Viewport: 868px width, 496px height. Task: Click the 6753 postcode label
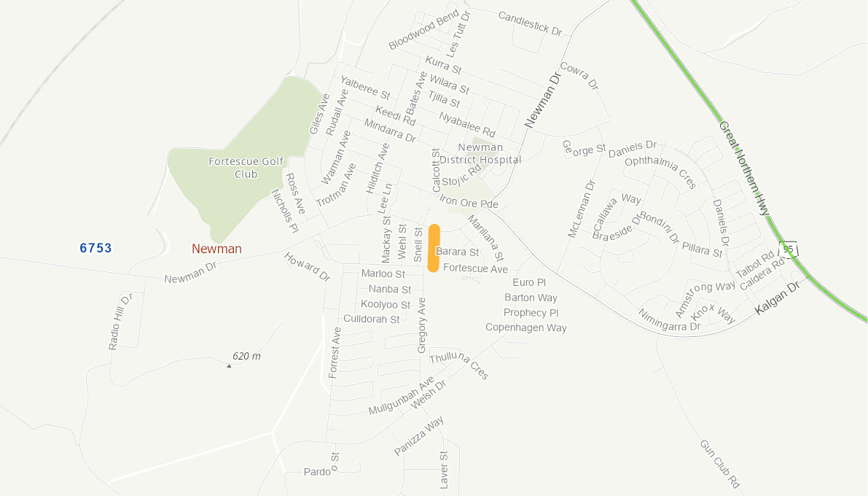pyautogui.click(x=95, y=248)
